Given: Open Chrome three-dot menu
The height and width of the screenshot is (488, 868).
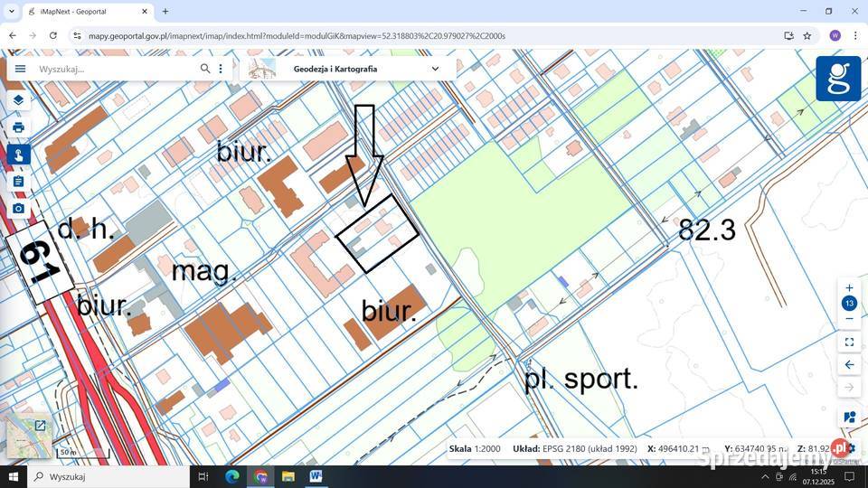Looking at the screenshot, I should click(855, 35).
